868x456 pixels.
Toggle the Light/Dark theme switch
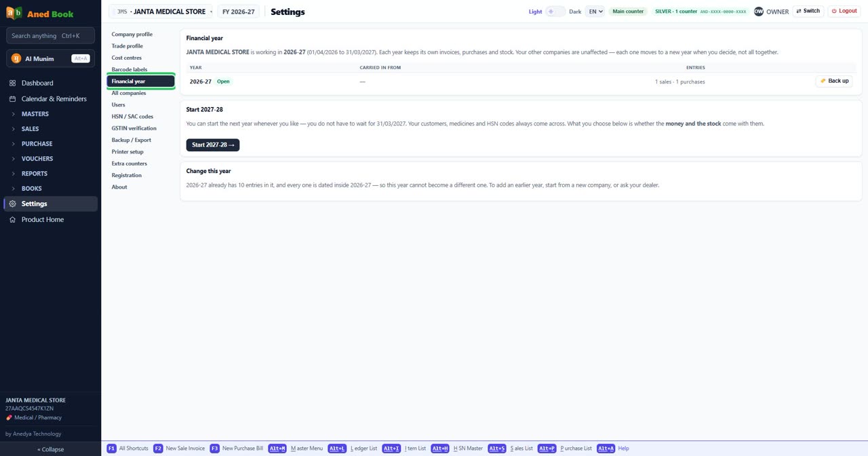[555, 12]
